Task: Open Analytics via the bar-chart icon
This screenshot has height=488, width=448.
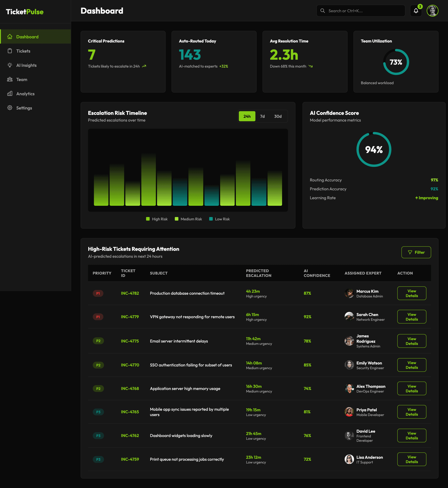Action: (10, 94)
